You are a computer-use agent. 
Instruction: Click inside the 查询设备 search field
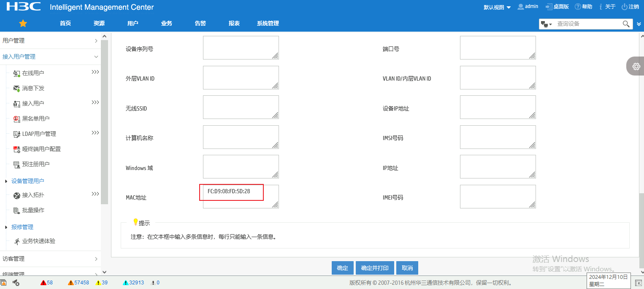(x=588, y=24)
